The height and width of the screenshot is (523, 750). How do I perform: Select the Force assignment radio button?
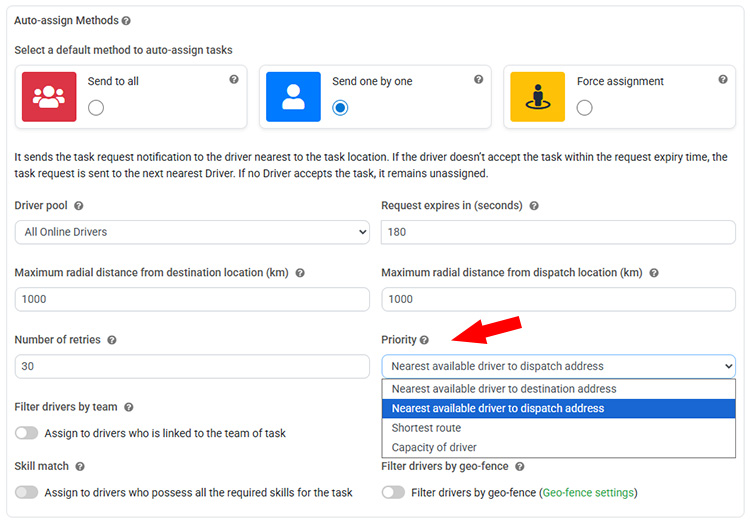tap(584, 108)
